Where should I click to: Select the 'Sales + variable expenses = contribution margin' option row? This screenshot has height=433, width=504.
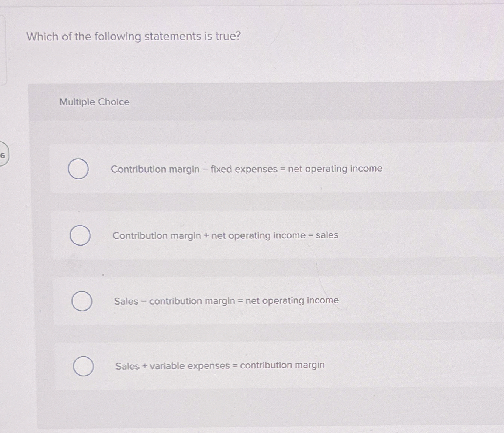click(219, 365)
